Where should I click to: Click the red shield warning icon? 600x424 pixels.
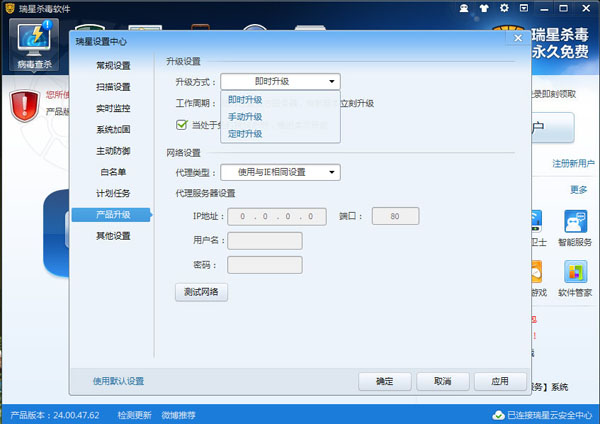click(25, 104)
